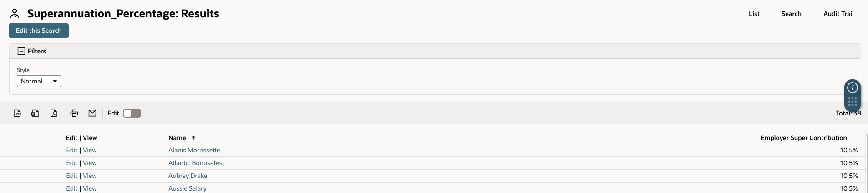Click the Edit this Search button

(39, 31)
